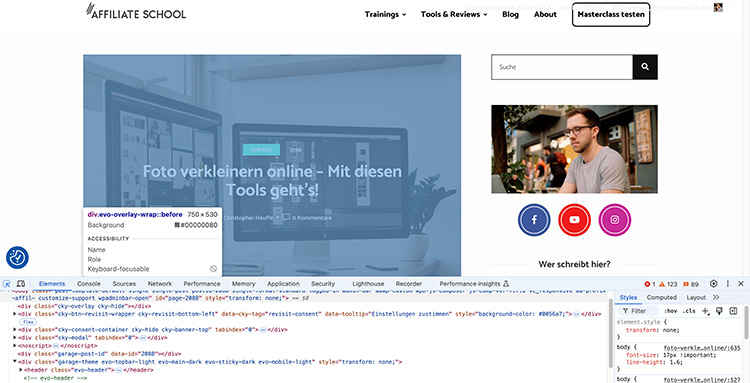Click the blue cookie consent revisit badge
Screen dimensions: 750x383
click(x=17, y=257)
